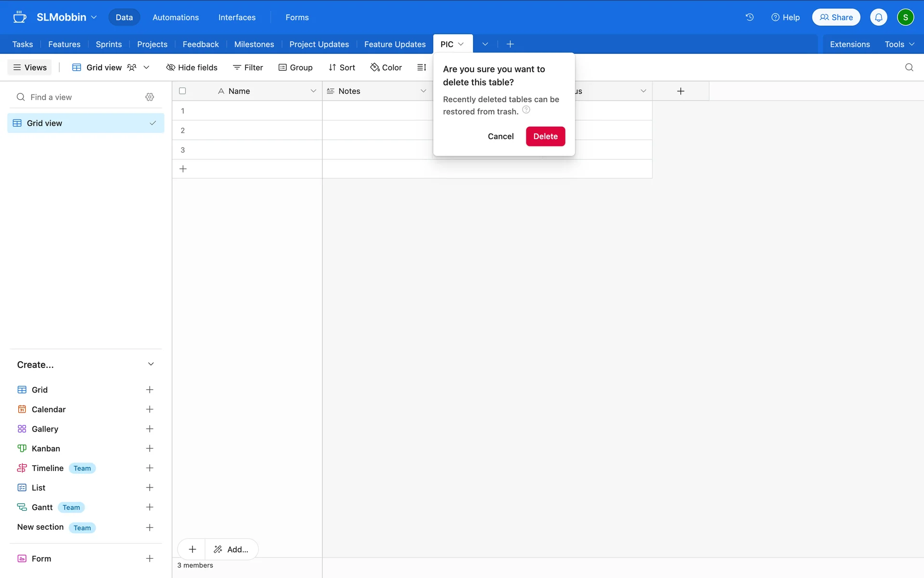The width and height of the screenshot is (924, 578).
Task: Open base history clock icon
Action: coord(749,17)
